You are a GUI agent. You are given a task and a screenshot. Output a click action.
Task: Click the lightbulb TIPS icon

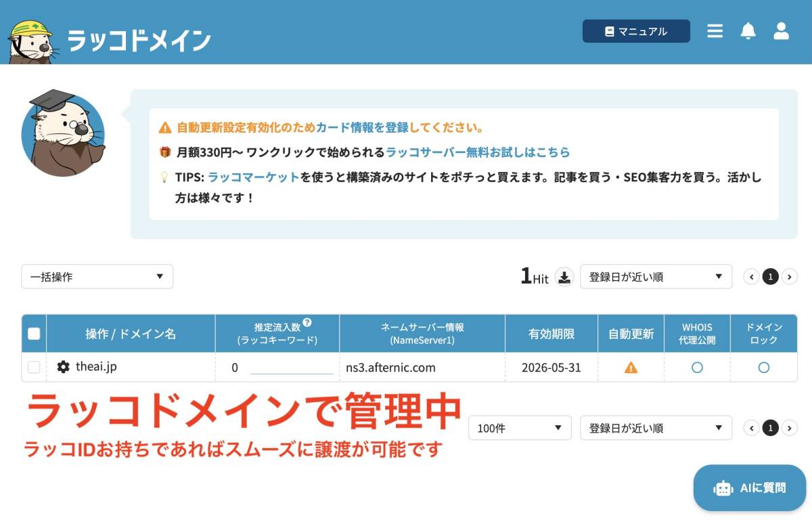point(164,177)
